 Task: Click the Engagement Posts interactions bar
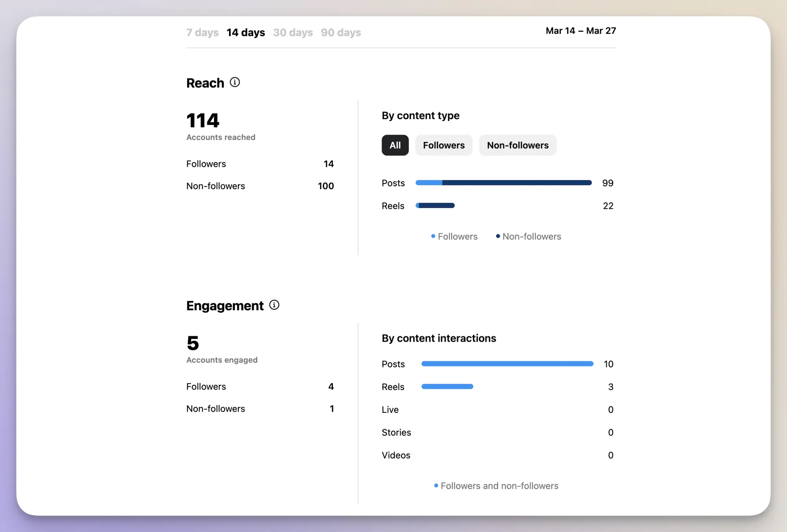(507, 364)
